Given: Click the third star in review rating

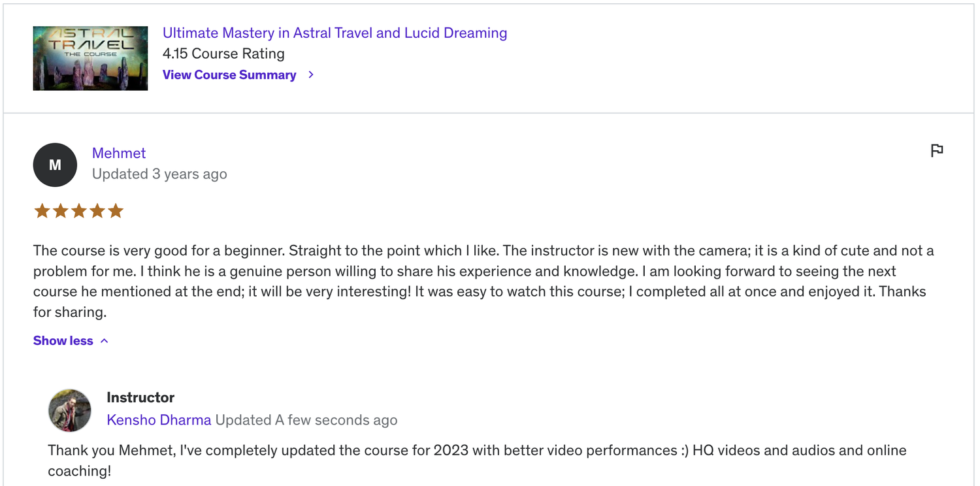Looking at the screenshot, I should [79, 210].
